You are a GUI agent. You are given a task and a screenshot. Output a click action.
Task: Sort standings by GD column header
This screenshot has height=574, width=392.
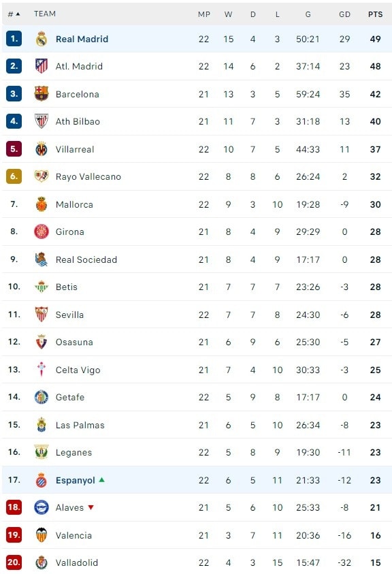[344, 14]
